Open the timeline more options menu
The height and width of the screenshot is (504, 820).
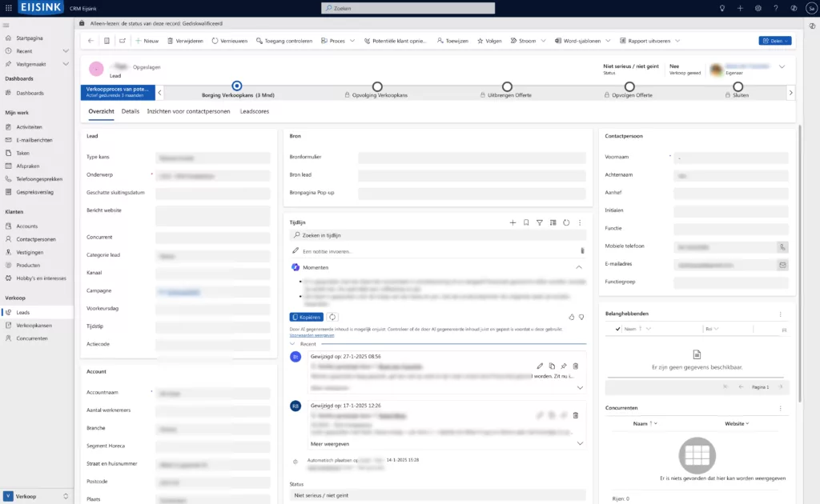[x=580, y=222]
